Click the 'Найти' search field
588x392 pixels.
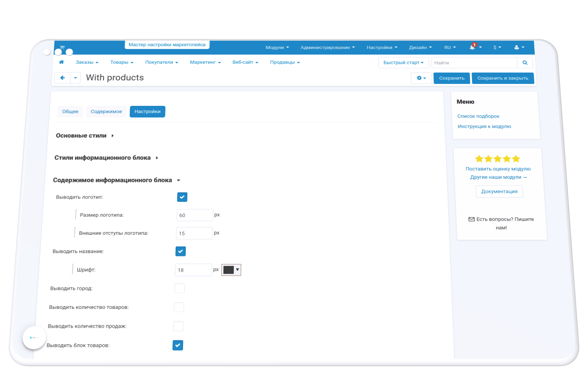474,63
